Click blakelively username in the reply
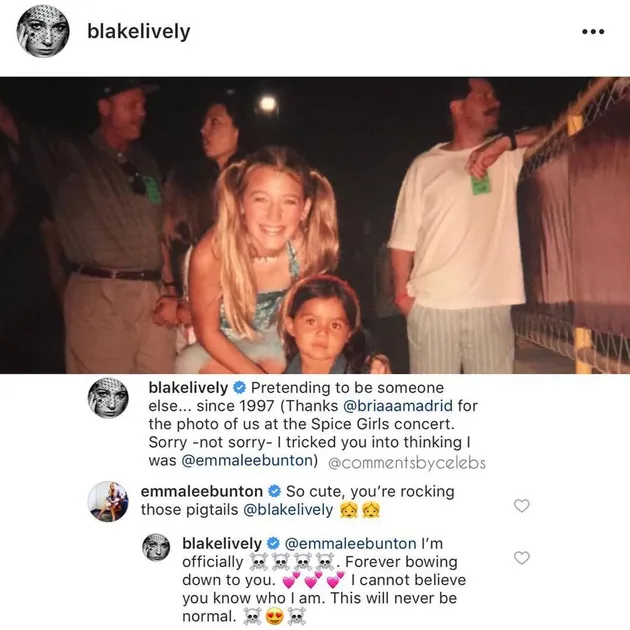Image resolution: width=630 pixels, height=630 pixels. point(222,544)
